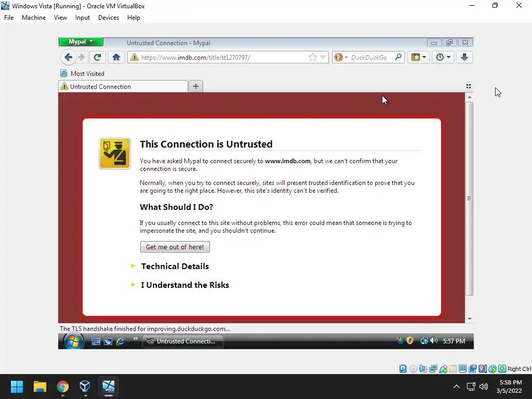Click the Vista Start orb

coord(74,341)
